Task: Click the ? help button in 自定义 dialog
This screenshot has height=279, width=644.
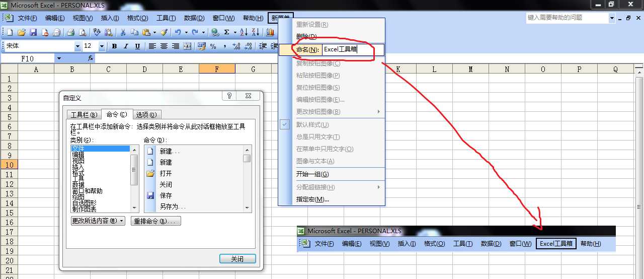Action: (229, 96)
